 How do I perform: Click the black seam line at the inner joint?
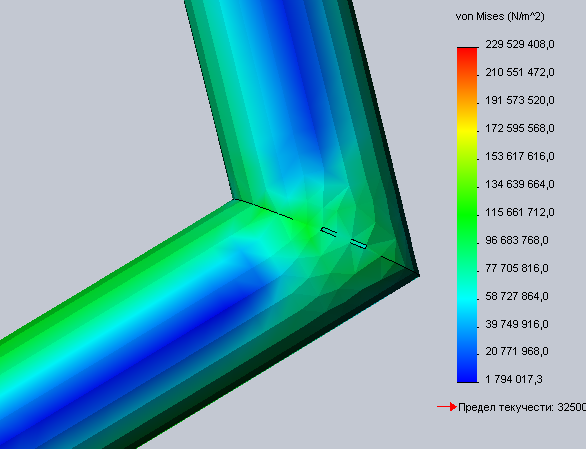tap(264, 209)
